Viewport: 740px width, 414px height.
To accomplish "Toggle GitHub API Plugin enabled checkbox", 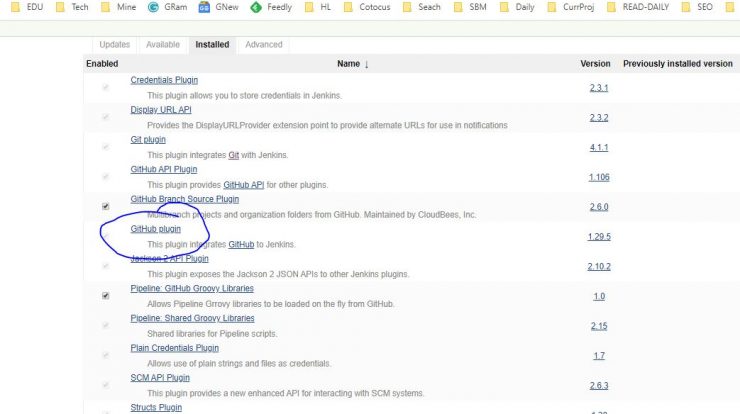I will [x=106, y=177].
